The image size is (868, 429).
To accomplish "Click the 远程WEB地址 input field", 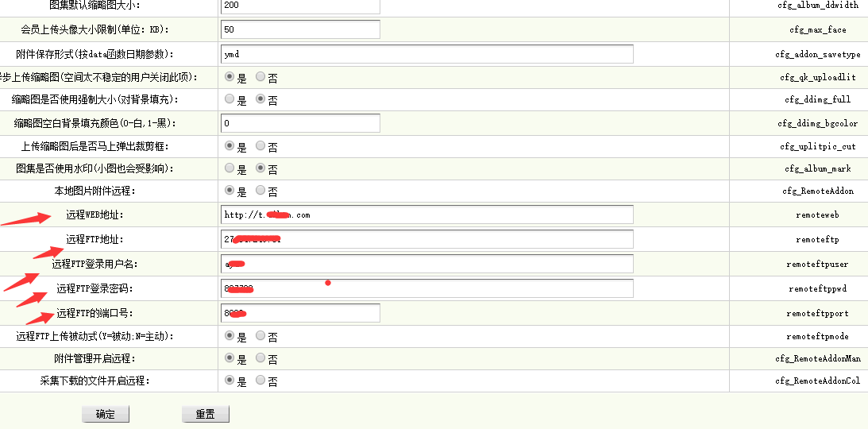I will click(426, 214).
